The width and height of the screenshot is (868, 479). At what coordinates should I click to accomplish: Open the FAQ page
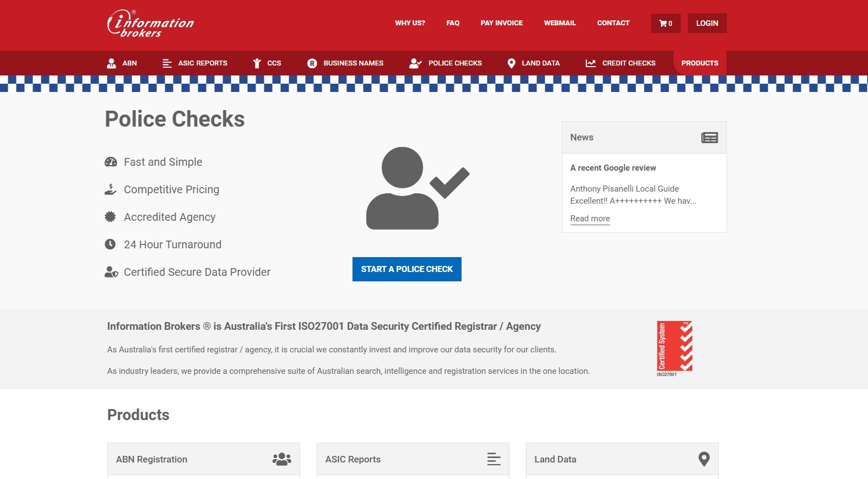[453, 23]
